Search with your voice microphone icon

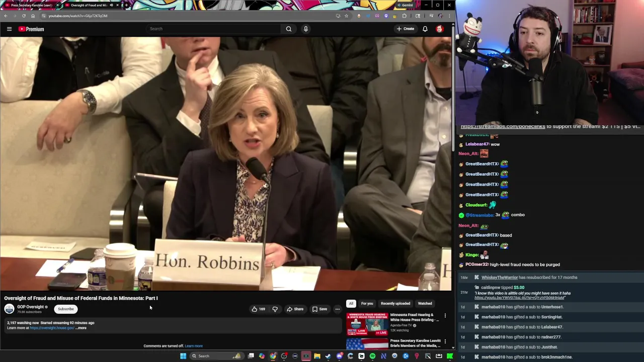(x=305, y=29)
